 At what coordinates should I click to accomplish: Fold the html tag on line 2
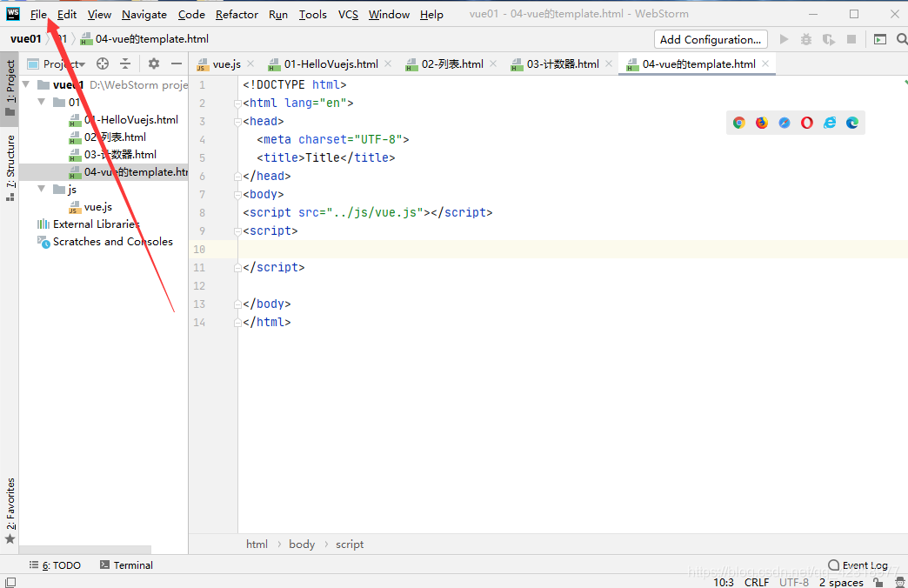(x=237, y=104)
